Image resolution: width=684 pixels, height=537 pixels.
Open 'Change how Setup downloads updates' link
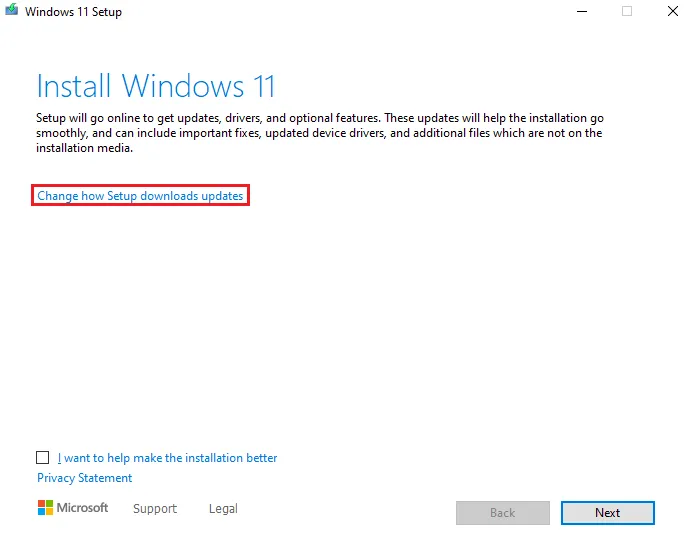(x=140, y=196)
